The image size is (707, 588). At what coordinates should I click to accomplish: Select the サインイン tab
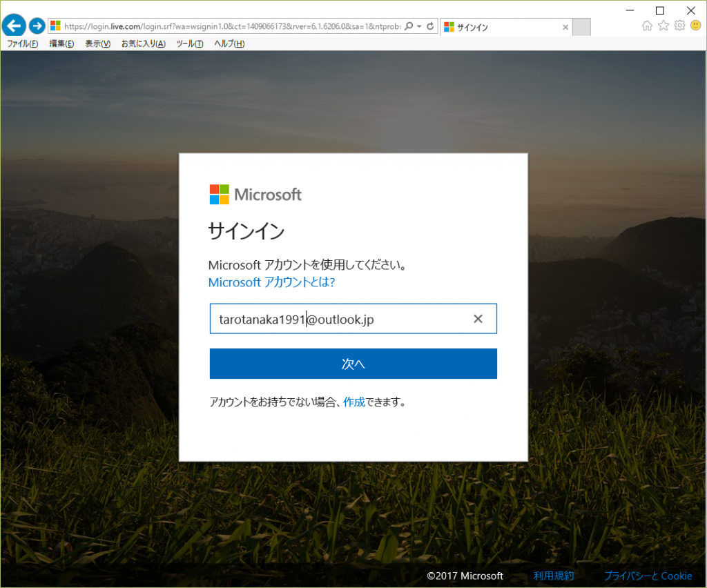(506, 27)
